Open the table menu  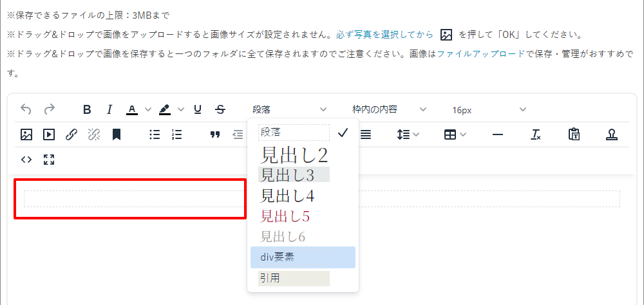pos(455,134)
